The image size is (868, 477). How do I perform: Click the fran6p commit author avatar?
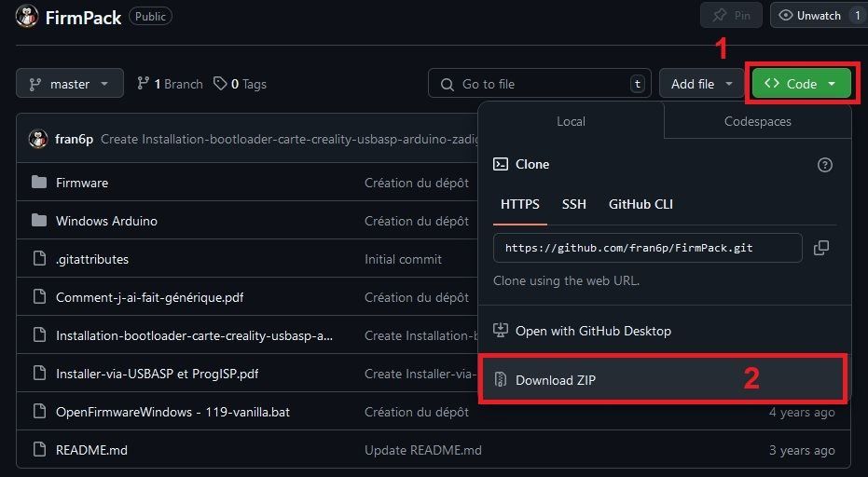point(38,139)
